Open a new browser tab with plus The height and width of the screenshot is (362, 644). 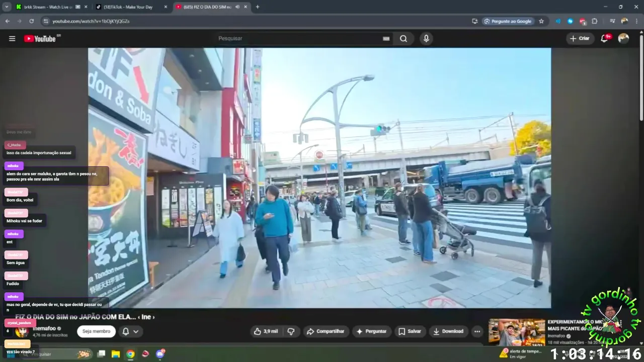point(258,7)
